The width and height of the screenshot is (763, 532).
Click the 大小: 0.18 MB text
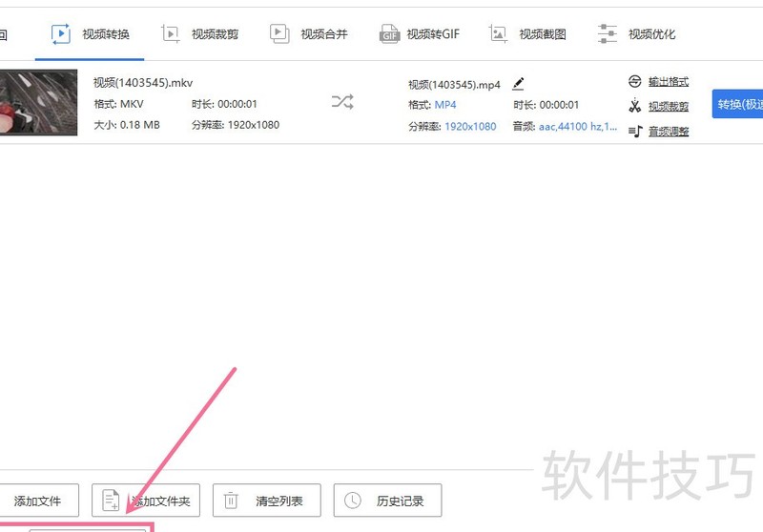(127, 125)
